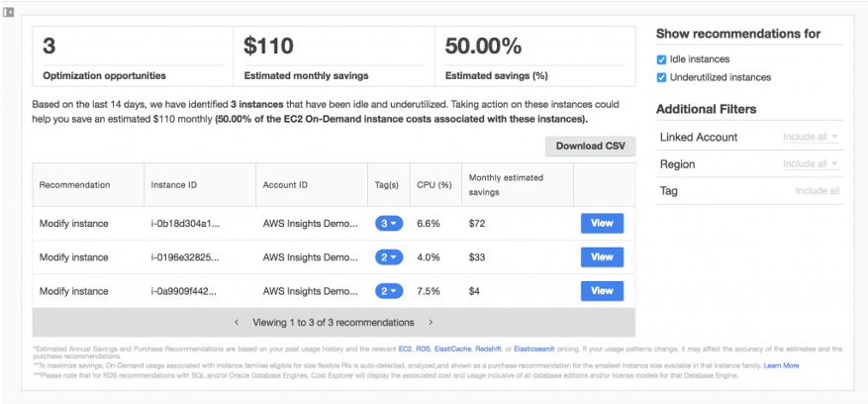Image resolution: width=868 pixels, height=404 pixels.
Task: Open Linked Account filter dropdown
Action: pyautogui.click(x=811, y=137)
